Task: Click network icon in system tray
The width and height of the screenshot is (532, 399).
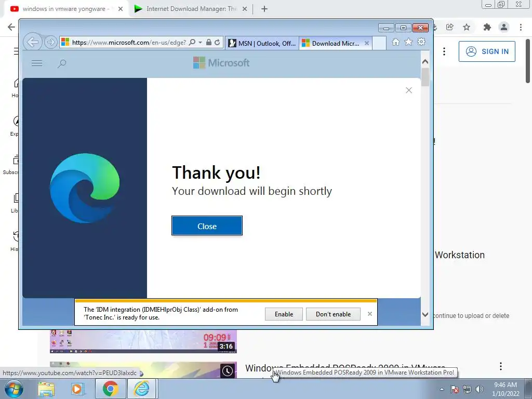Action: coord(467,389)
